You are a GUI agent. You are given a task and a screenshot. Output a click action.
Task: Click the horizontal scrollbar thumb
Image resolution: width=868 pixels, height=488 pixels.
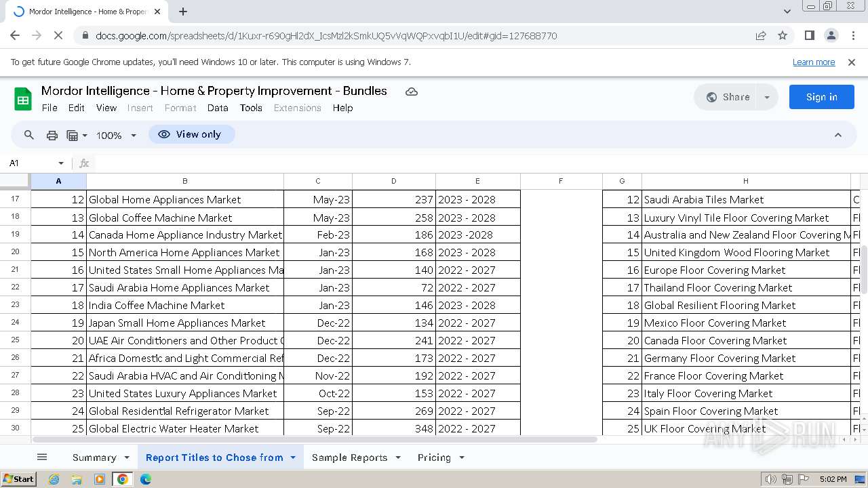314,439
